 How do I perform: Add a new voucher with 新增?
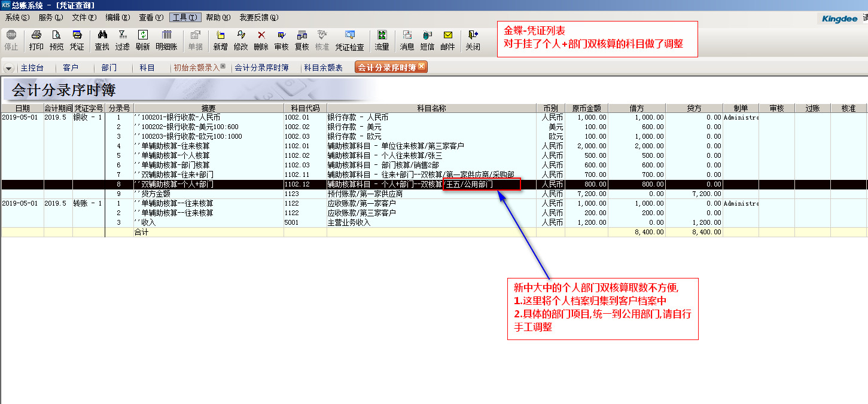tap(220, 40)
